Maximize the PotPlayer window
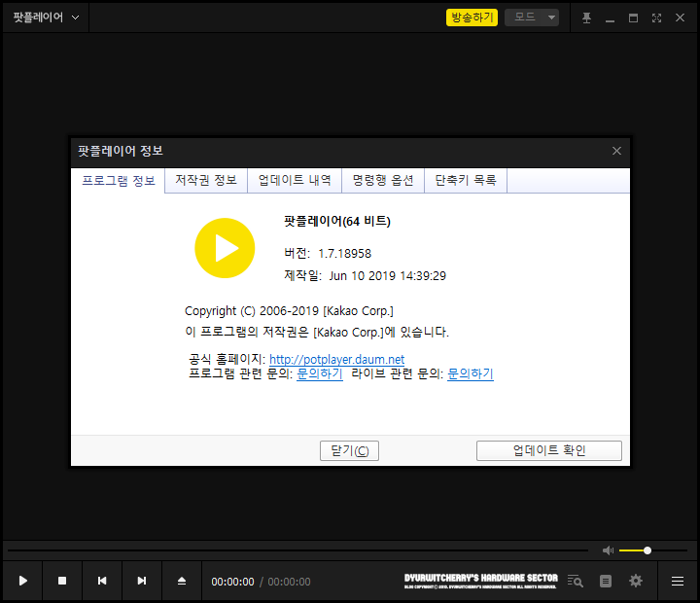The width and height of the screenshot is (700, 603). pos(633,18)
